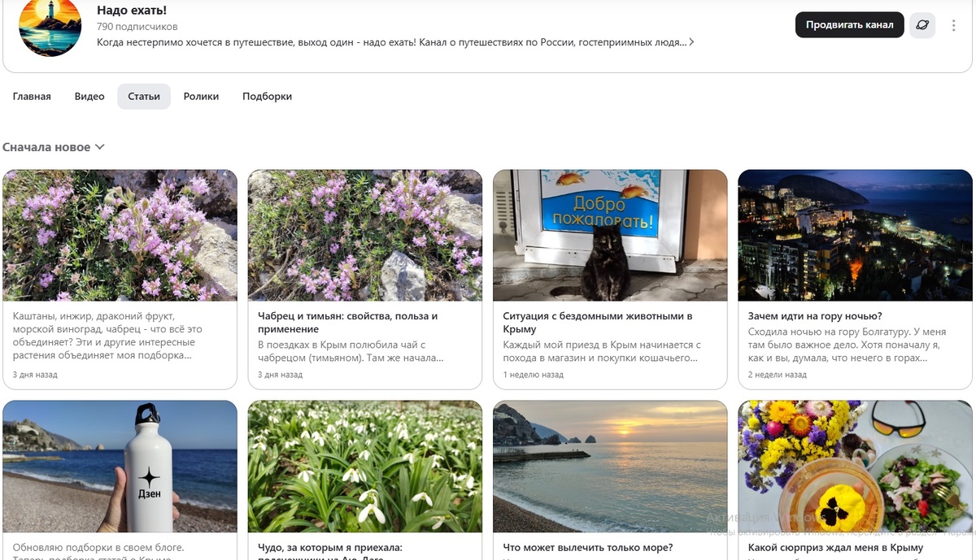Open the night city article thumbnail

coord(855,236)
